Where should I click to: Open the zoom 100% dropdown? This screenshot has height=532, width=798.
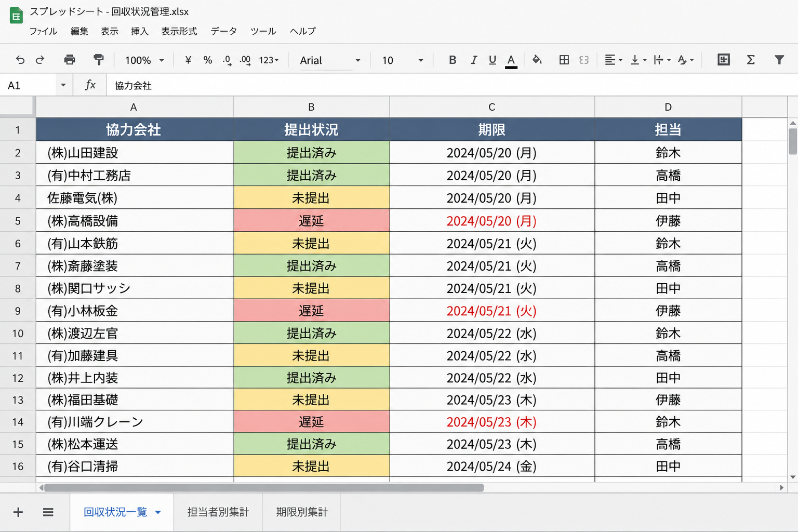144,60
